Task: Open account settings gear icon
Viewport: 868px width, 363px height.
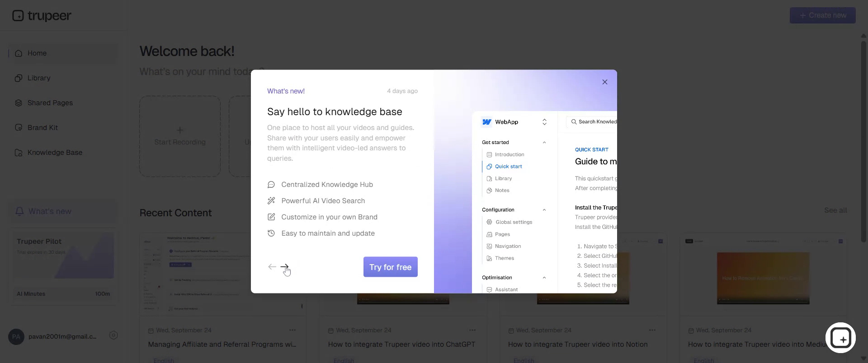Action: click(x=113, y=335)
